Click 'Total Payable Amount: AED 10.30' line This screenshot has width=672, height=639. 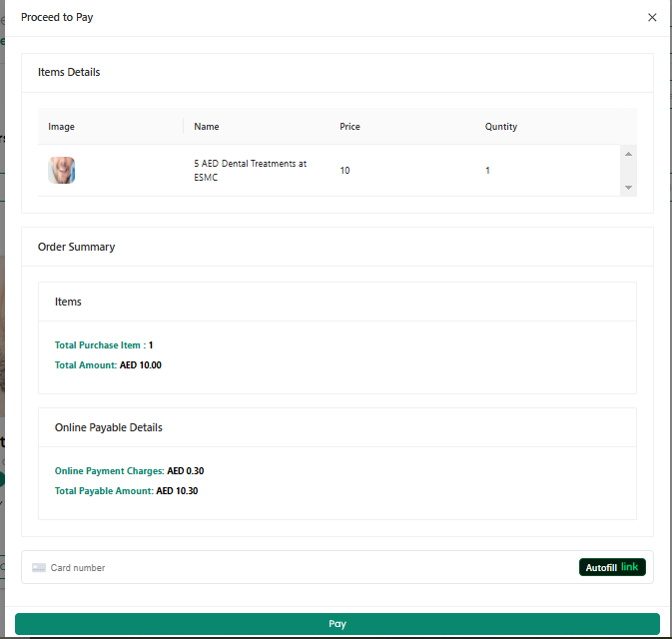pyautogui.click(x=126, y=490)
